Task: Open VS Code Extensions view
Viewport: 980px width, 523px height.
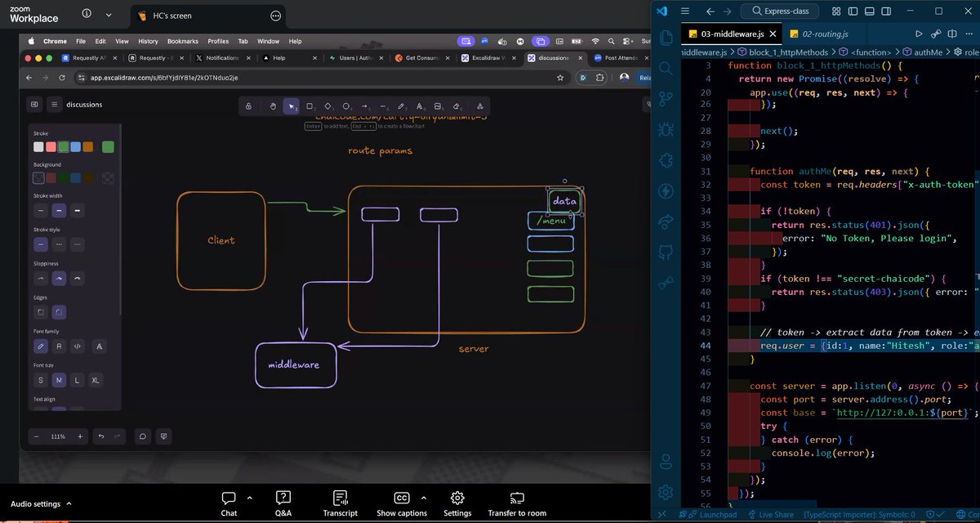Action: [666, 160]
